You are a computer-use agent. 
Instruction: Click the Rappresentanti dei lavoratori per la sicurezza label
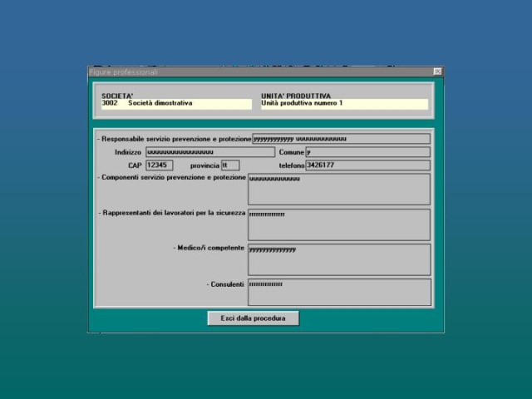point(172,214)
